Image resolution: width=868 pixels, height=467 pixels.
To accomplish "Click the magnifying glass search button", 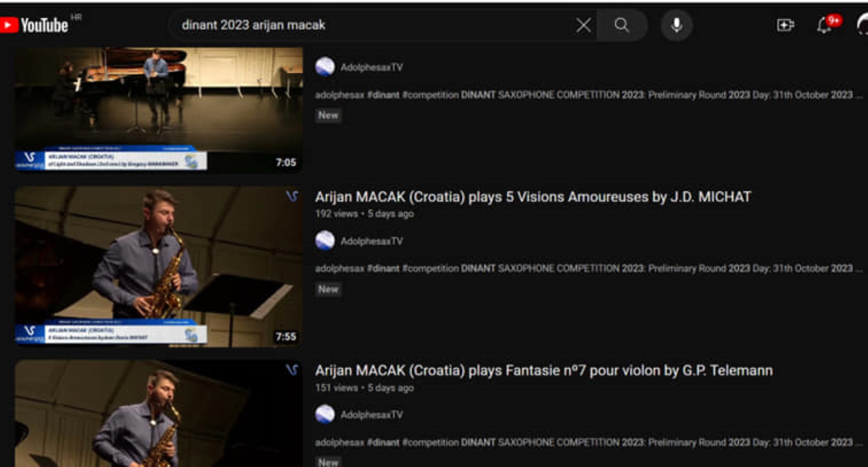I will click(x=622, y=25).
